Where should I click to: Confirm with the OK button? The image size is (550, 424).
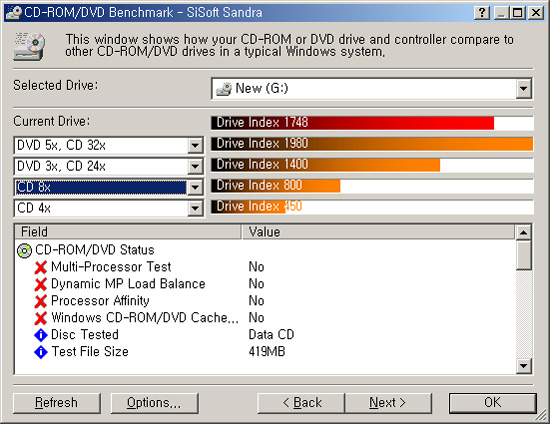(x=493, y=403)
